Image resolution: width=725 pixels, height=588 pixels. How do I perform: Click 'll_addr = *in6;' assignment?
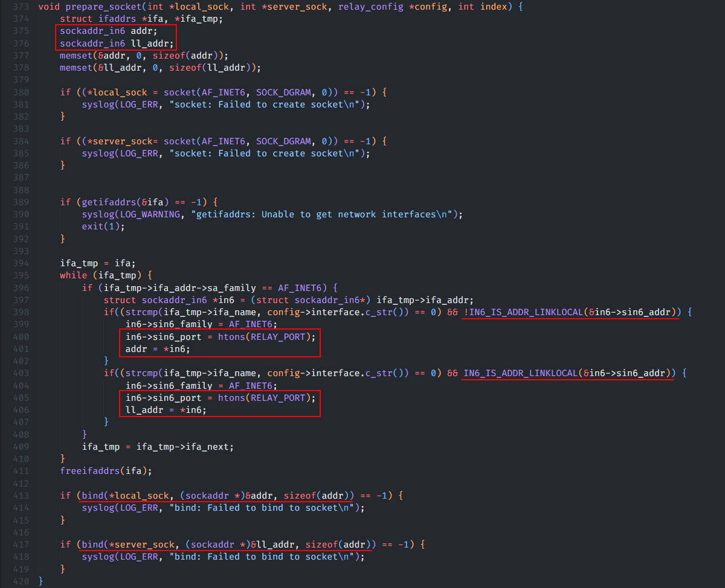pyautogui.click(x=166, y=410)
